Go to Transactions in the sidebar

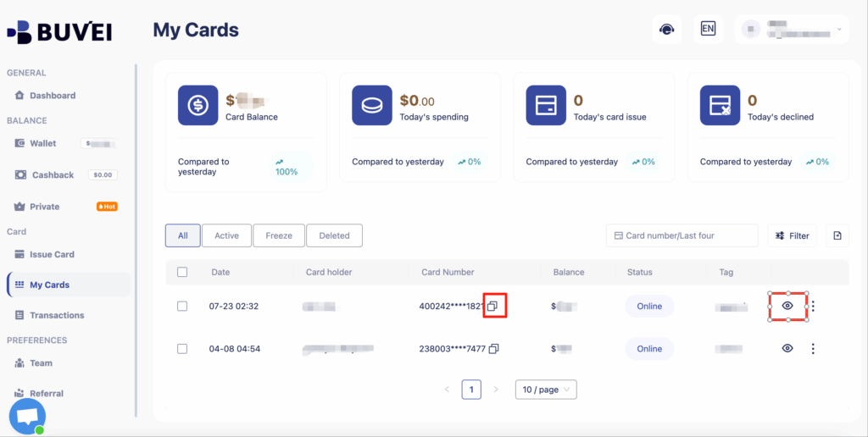point(57,315)
